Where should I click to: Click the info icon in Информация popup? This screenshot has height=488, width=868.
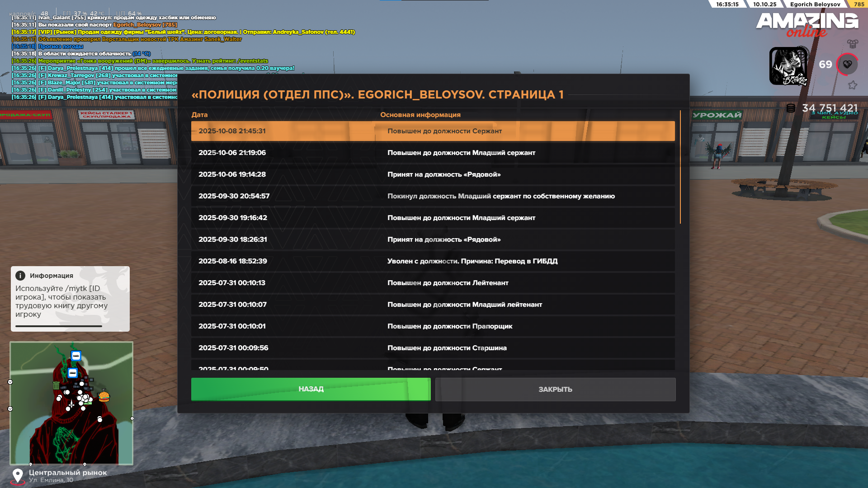point(20,276)
